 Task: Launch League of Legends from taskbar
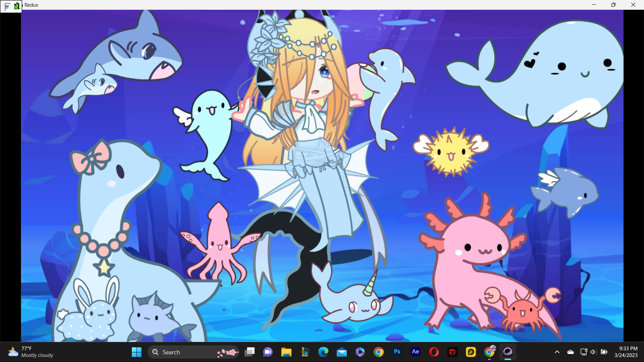click(x=305, y=352)
